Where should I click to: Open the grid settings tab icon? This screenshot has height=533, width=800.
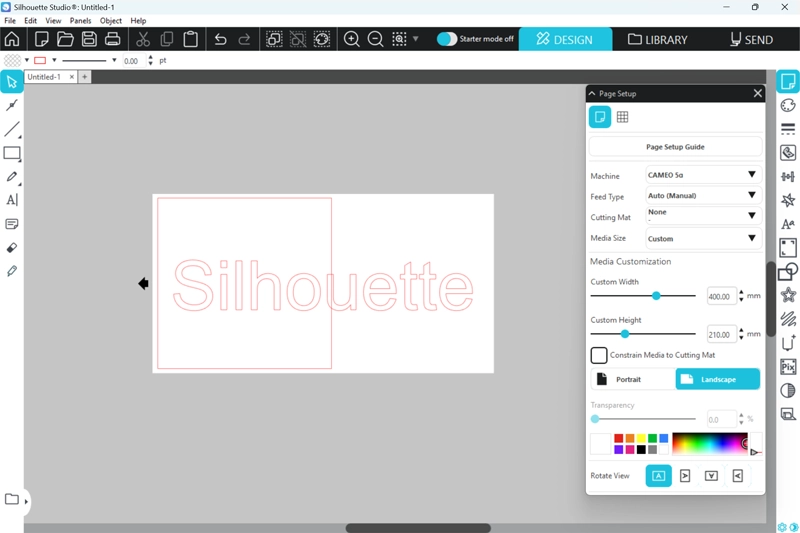tap(622, 117)
